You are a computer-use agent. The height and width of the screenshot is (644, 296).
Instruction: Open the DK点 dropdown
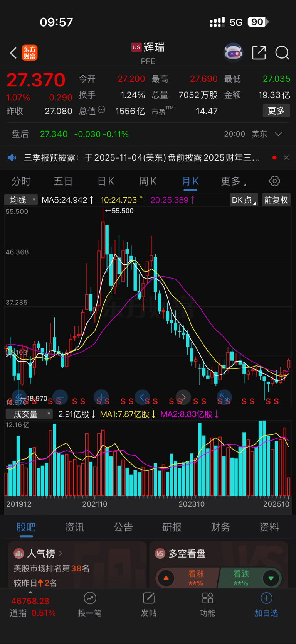244,200
